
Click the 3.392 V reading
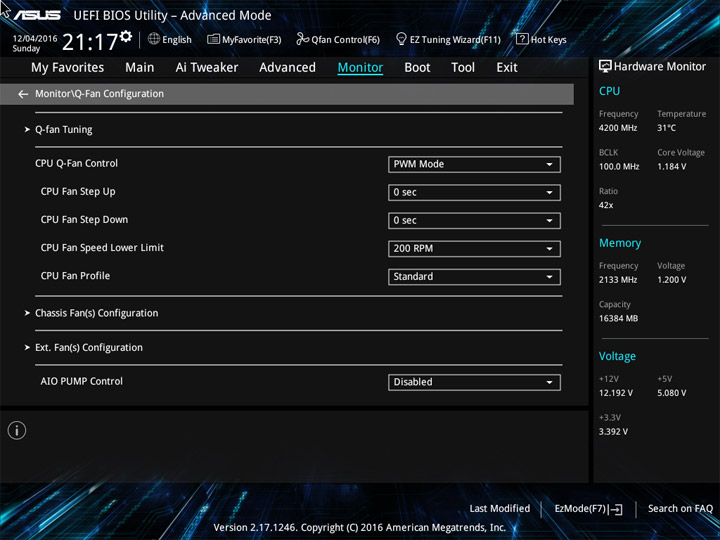coord(613,432)
